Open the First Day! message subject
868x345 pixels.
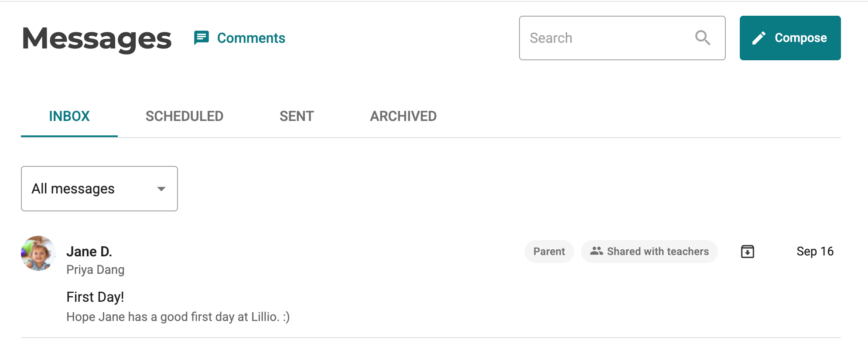point(95,297)
